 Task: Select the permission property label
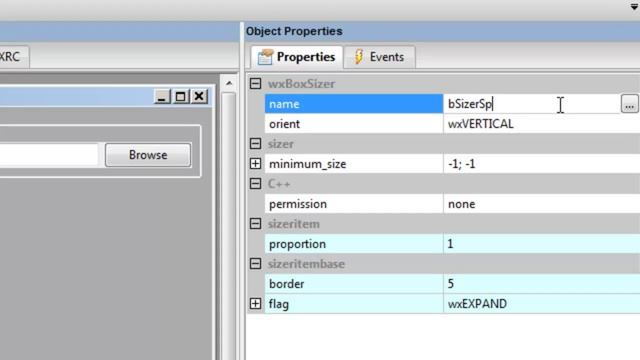click(x=353, y=204)
